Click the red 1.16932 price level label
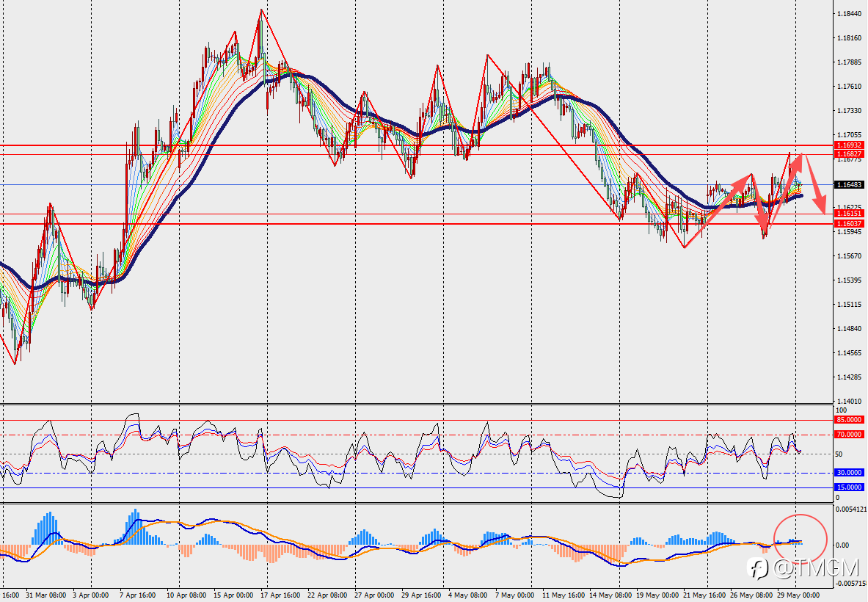Screen dimensions: 868x602 pos(849,145)
